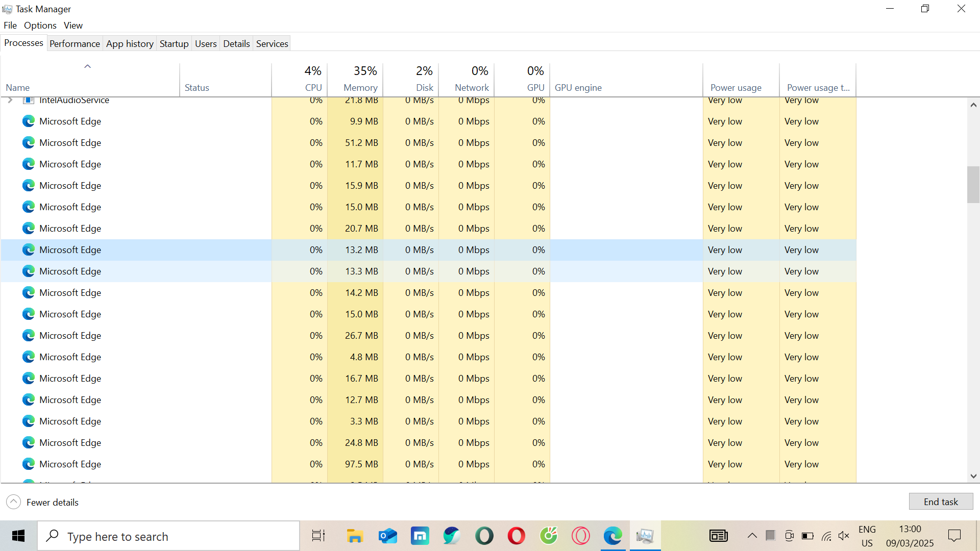The height and width of the screenshot is (551, 980).
Task: Select the Edge process icon with 16.7 MB
Action: pyautogui.click(x=29, y=379)
